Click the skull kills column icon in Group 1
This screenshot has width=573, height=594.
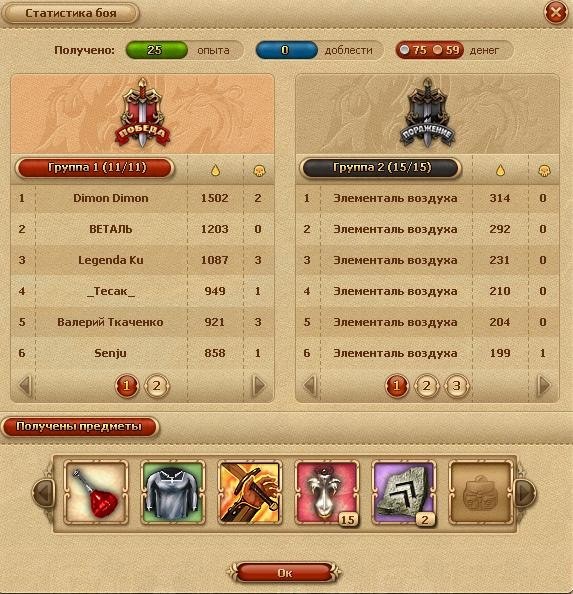pyautogui.click(x=259, y=170)
